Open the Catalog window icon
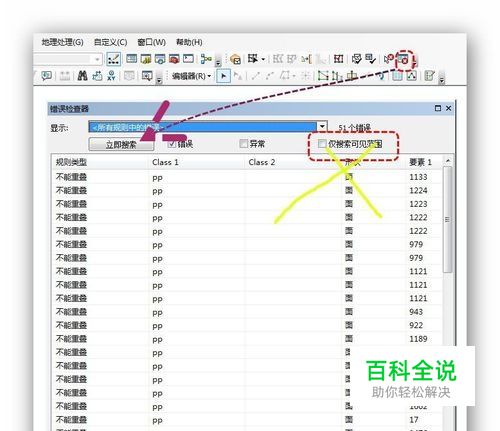 (x=146, y=59)
